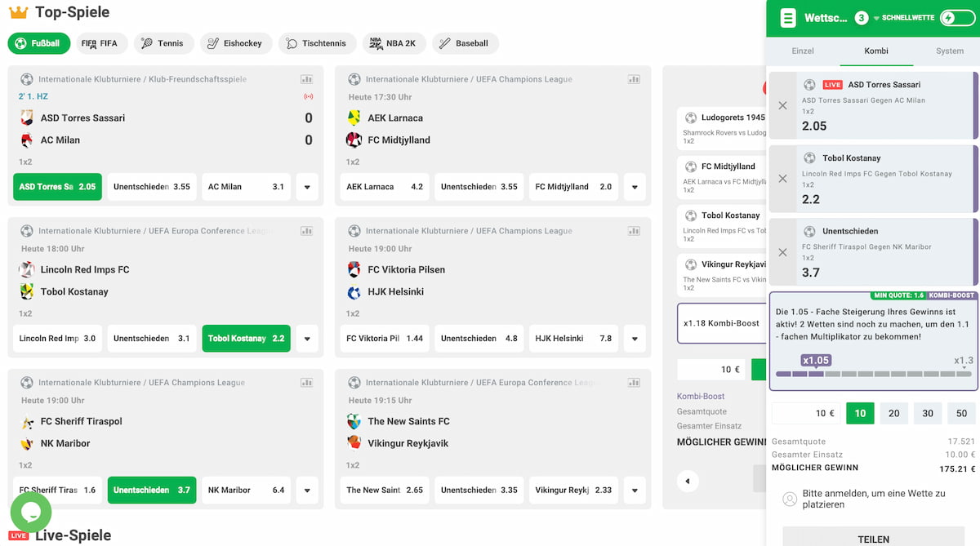
Task: Pick FC Midtjylland at 2.0 odds
Action: tap(573, 187)
